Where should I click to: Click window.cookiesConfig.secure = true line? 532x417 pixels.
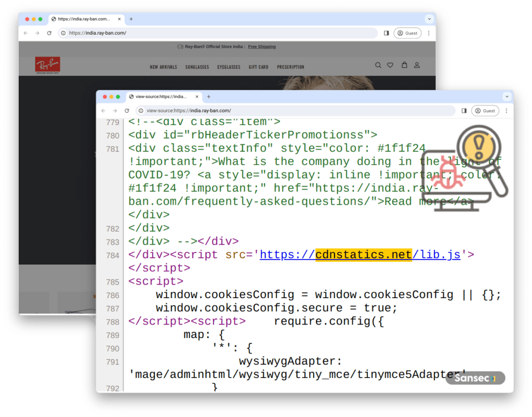click(276, 308)
